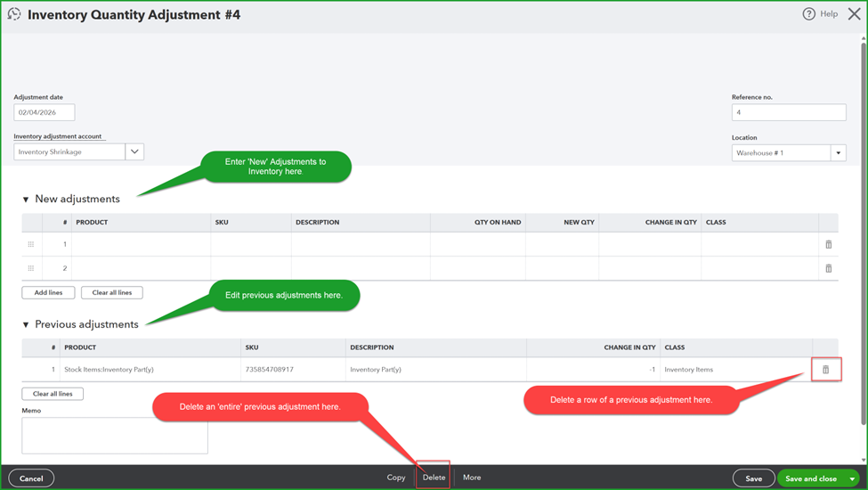
Task: Click the Help link text
Action: [x=829, y=14]
